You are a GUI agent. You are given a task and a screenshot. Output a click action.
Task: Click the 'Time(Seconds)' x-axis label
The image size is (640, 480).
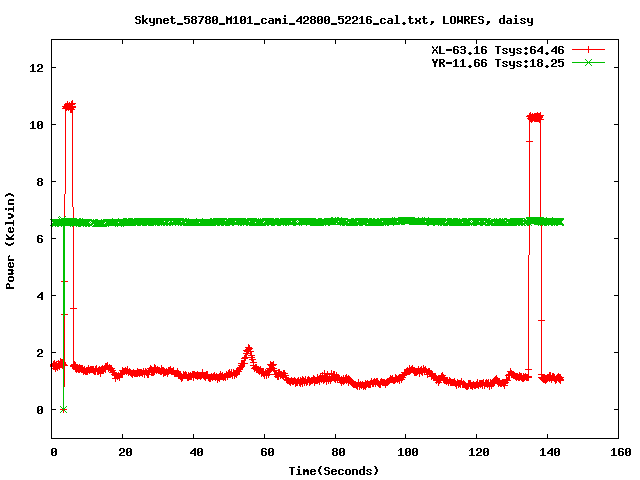click(334, 471)
